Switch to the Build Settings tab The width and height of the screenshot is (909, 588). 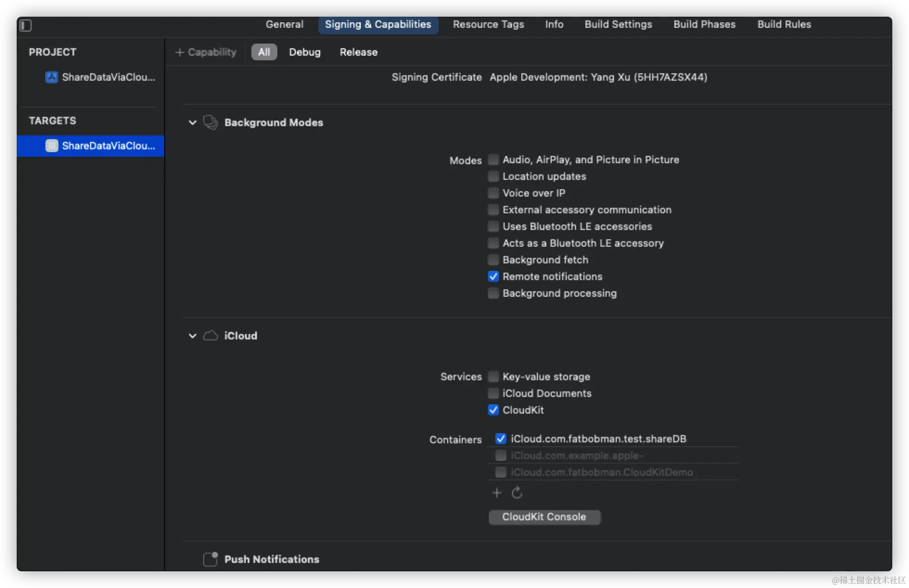click(x=618, y=24)
